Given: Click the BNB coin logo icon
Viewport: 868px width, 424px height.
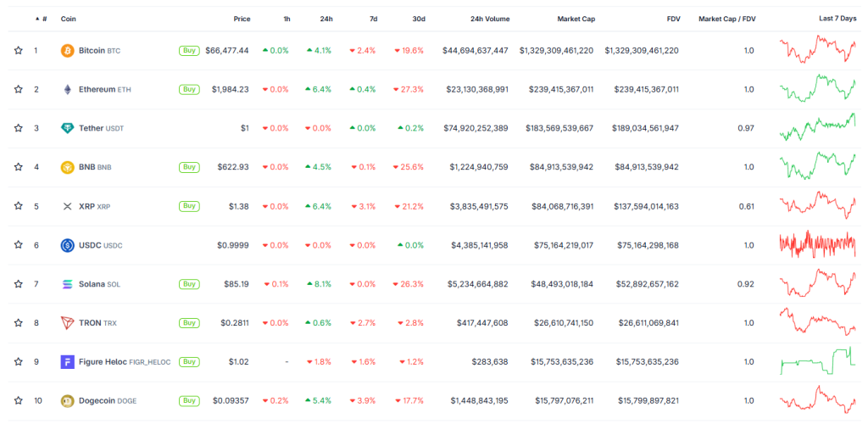Looking at the screenshot, I should click(68, 167).
